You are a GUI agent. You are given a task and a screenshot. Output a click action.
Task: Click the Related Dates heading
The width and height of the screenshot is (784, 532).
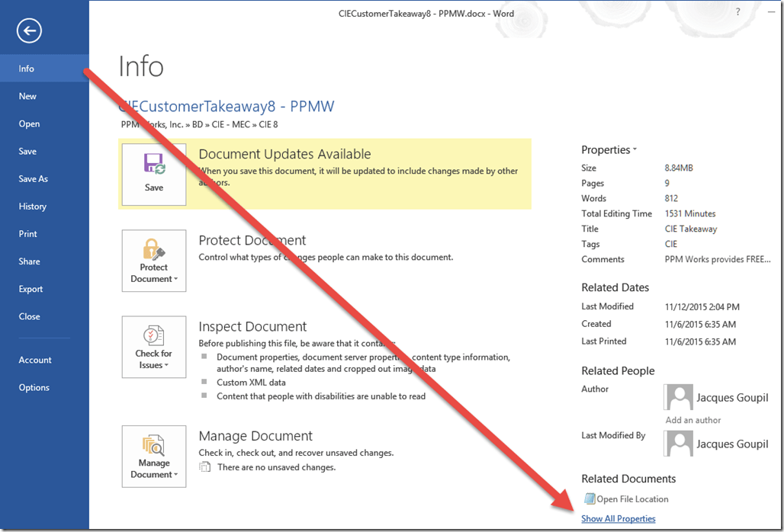coord(615,288)
